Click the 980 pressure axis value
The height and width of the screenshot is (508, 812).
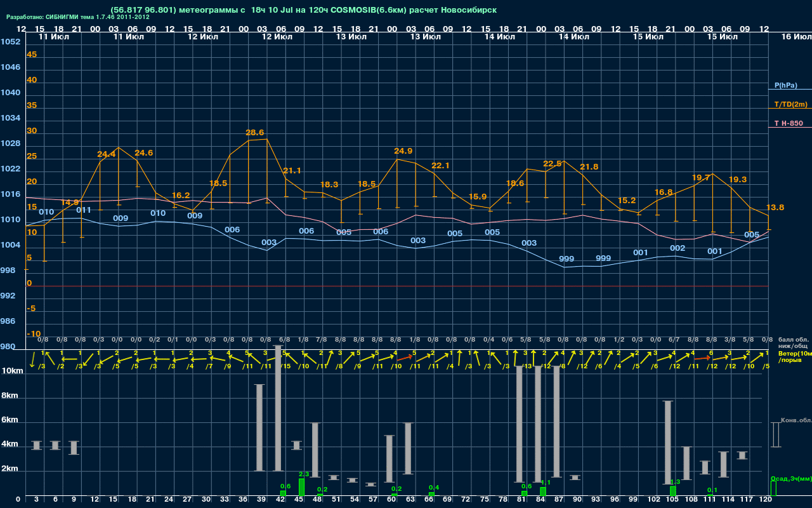pos(8,347)
